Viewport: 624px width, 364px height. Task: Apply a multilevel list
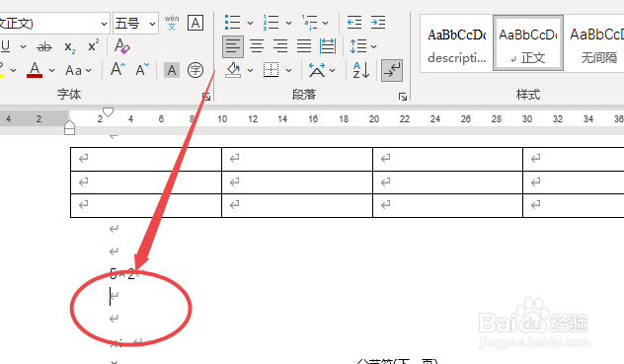click(309, 23)
